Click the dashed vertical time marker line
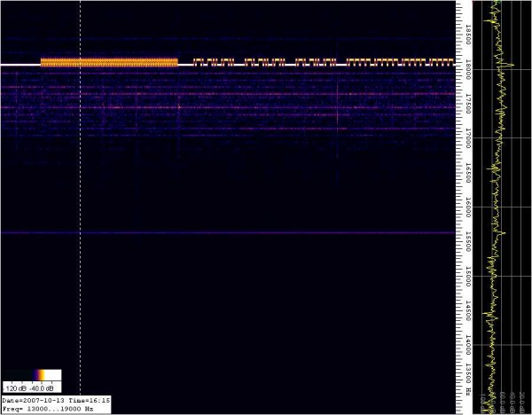532x415 pixels. coord(81,222)
